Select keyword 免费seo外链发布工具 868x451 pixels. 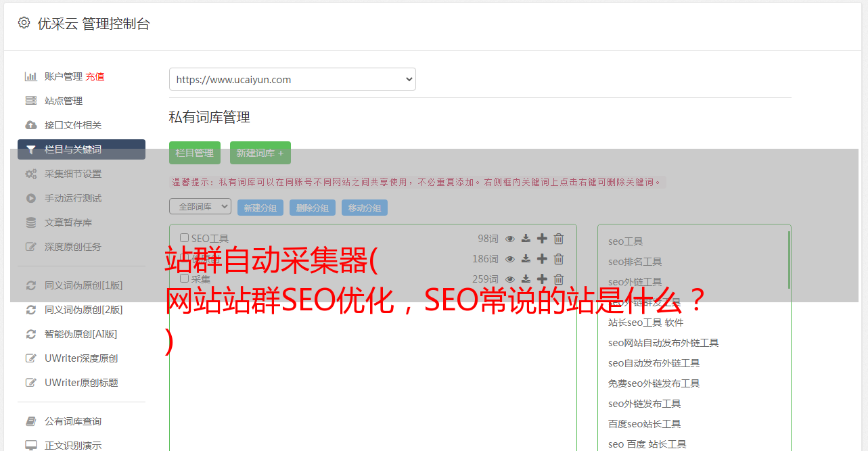coord(654,383)
